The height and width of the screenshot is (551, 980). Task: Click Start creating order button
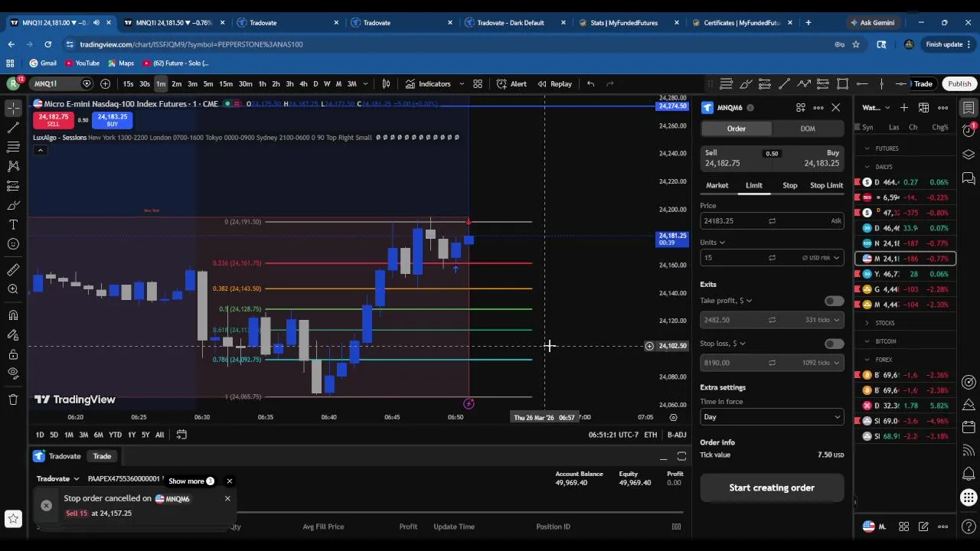point(772,487)
